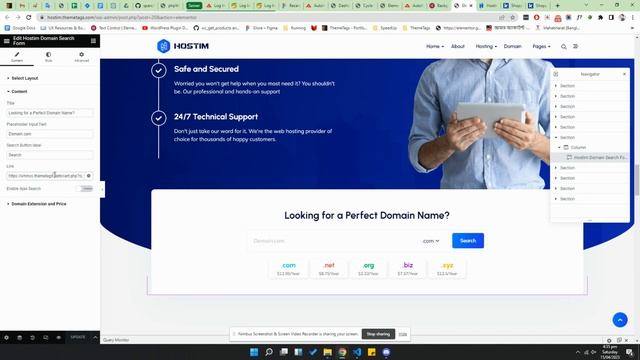Click the blue Search button
The image size is (640, 360).
coord(468,240)
